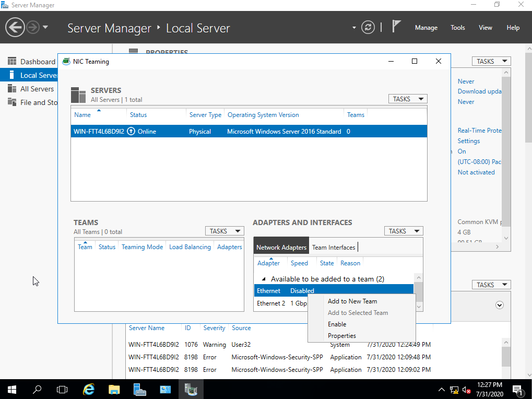Open the Action Center notification icon
This screenshot has width=532, height=399.
(x=518, y=390)
